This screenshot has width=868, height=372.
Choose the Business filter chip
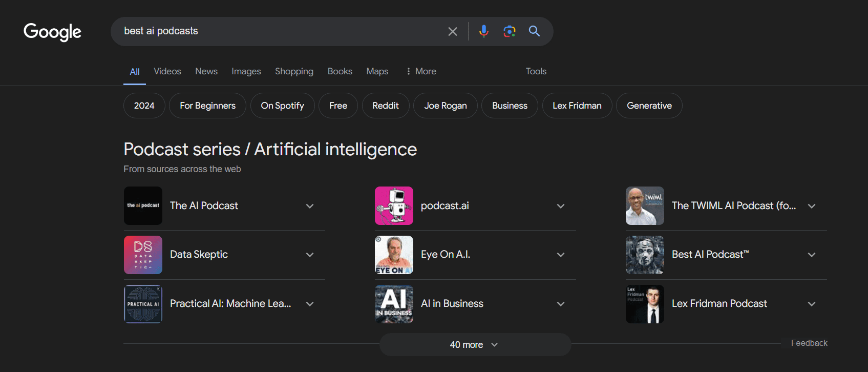(x=510, y=106)
